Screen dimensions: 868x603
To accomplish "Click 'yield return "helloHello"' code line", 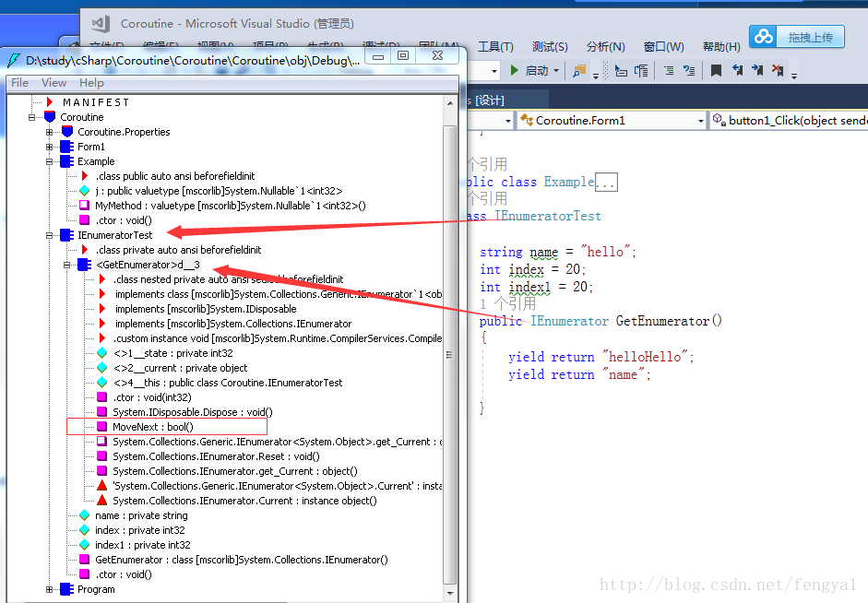I will point(600,357).
